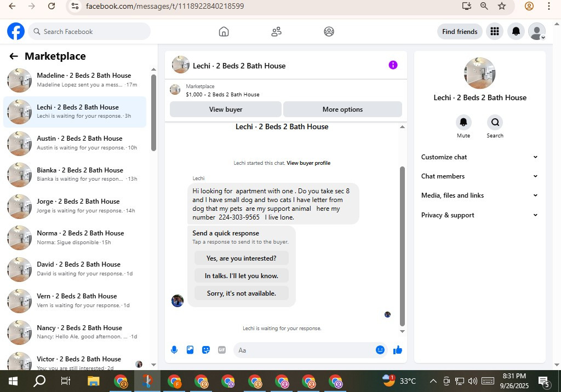561x392 pixels.
Task: Send a thumbs-up like
Action: coord(398,350)
